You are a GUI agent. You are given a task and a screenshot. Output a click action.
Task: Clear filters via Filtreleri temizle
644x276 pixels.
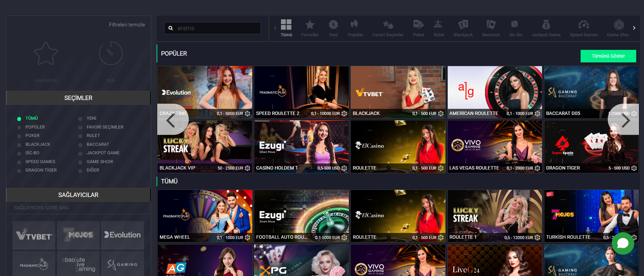[x=127, y=25]
